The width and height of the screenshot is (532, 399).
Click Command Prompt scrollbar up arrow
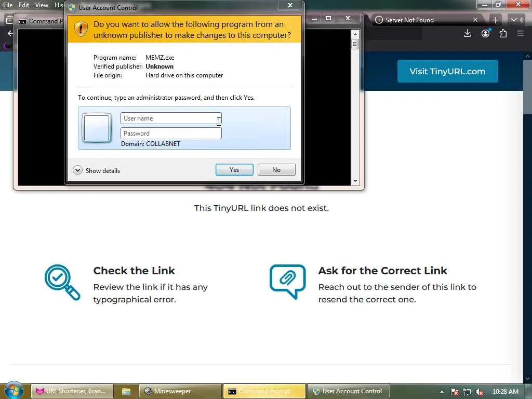coord(355,34)
